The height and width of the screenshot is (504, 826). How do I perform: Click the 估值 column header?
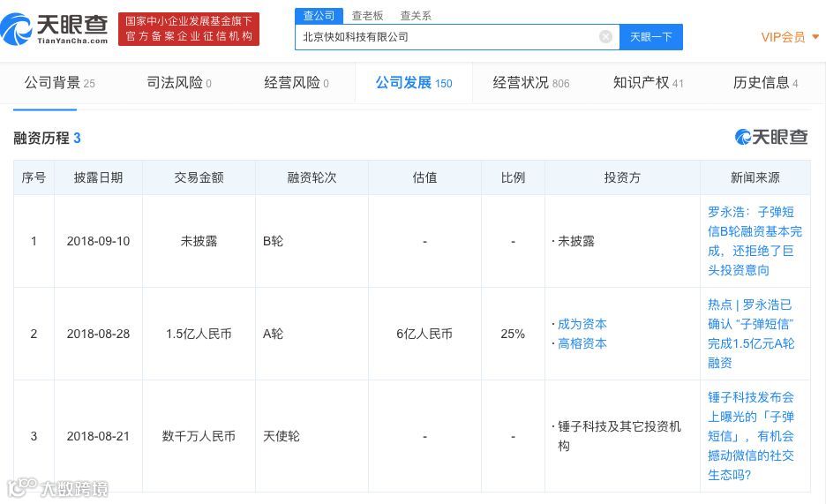click(x=424, y=177)
